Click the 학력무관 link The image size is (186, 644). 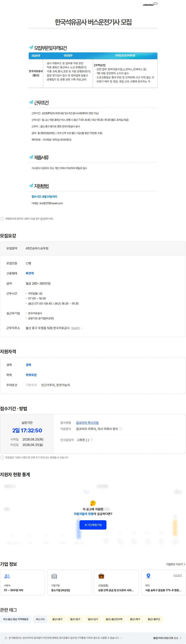coord(31,375)
